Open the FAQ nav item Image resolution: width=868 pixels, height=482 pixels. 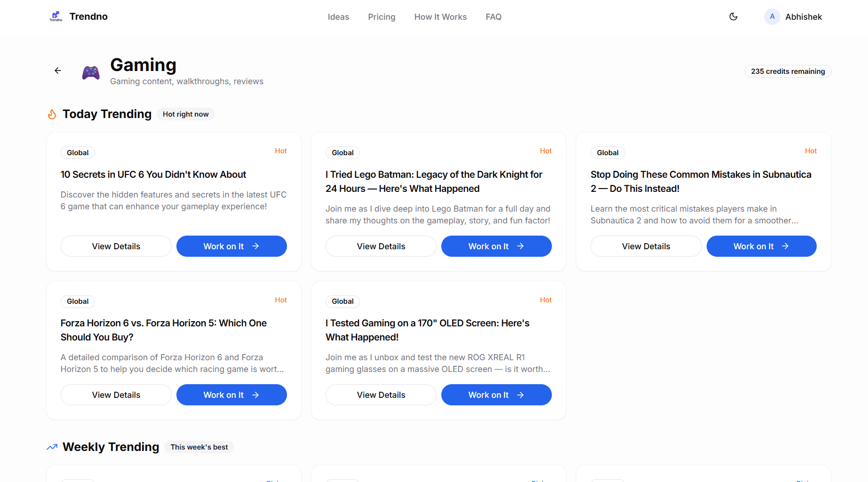[494, 17]
